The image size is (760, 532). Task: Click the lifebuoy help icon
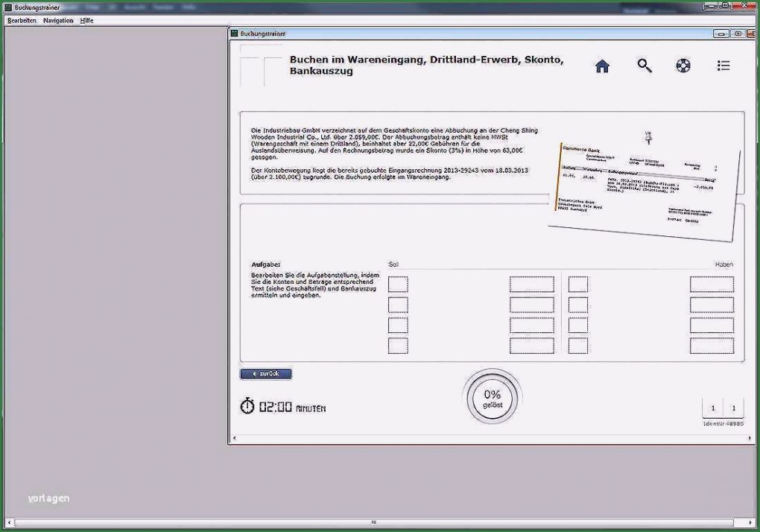click(x=683, y=66)
